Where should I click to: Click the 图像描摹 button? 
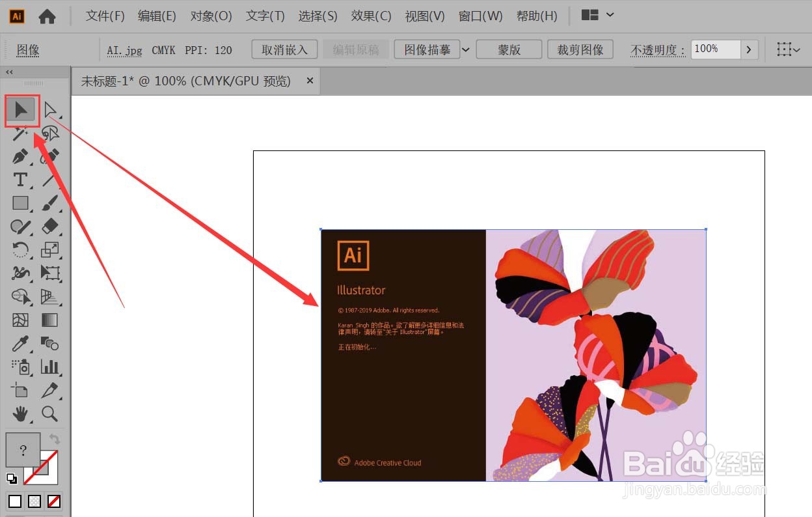(x=427, y=49)
